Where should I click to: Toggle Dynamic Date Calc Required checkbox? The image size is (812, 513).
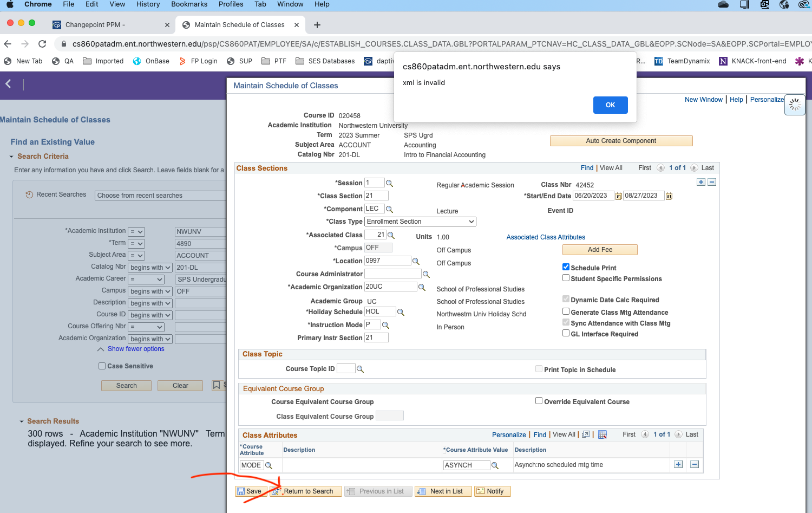click(x=566, y=299)
